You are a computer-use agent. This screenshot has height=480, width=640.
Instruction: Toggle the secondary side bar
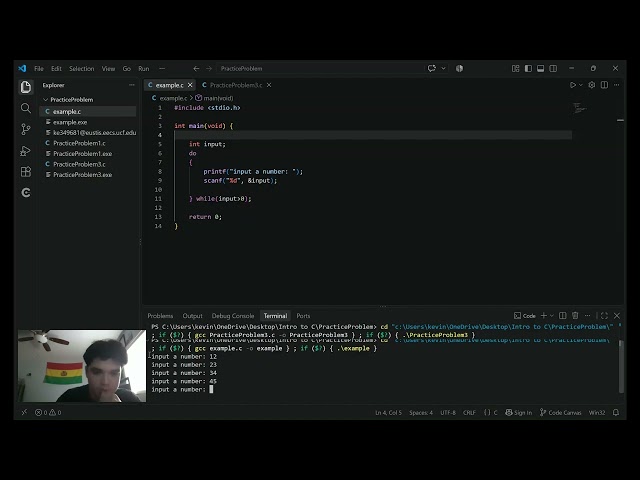(553, 68)
